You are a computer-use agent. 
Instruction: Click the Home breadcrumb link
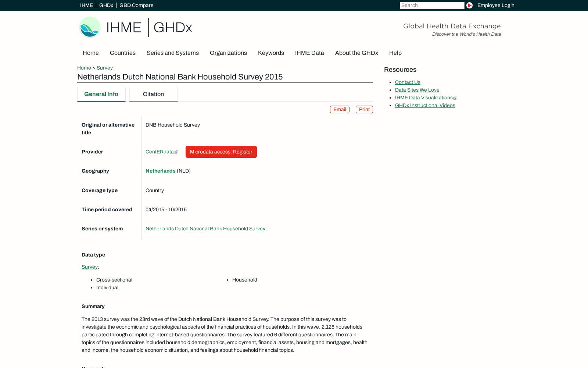84,68
